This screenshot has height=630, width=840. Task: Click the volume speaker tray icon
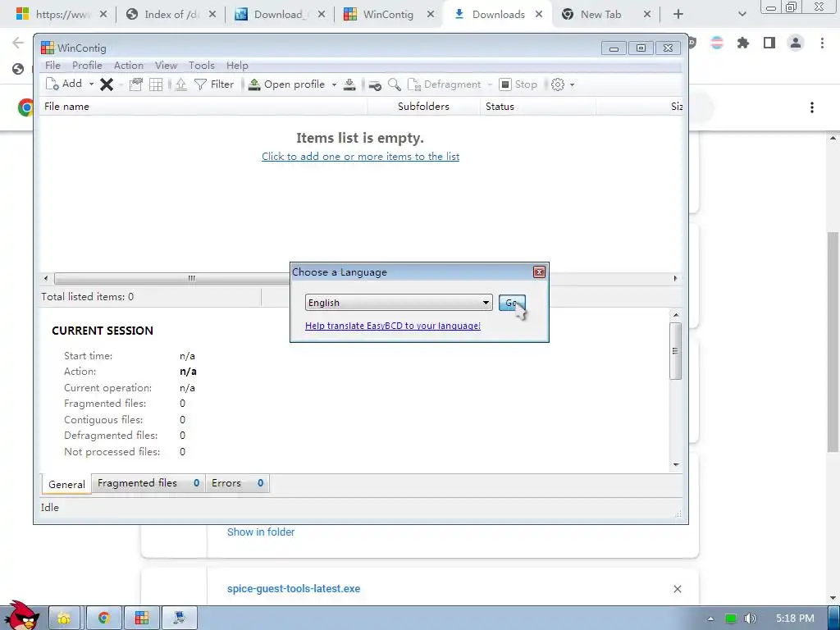(751, 619)
